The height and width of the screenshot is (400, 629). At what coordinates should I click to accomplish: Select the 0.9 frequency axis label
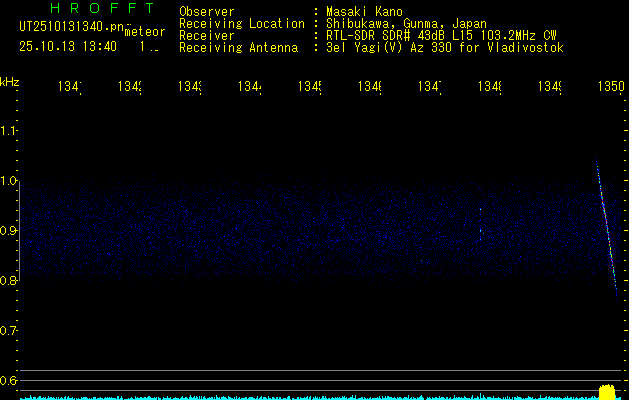10,231
